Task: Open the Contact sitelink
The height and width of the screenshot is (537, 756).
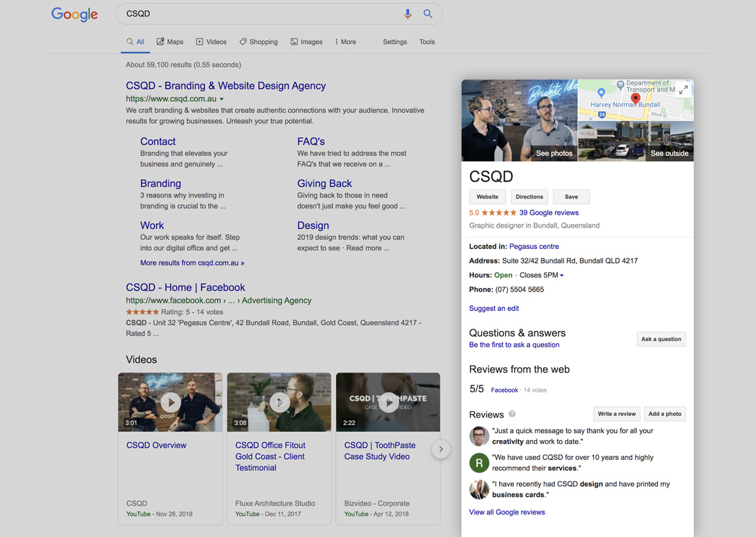Action: point(157,142)
